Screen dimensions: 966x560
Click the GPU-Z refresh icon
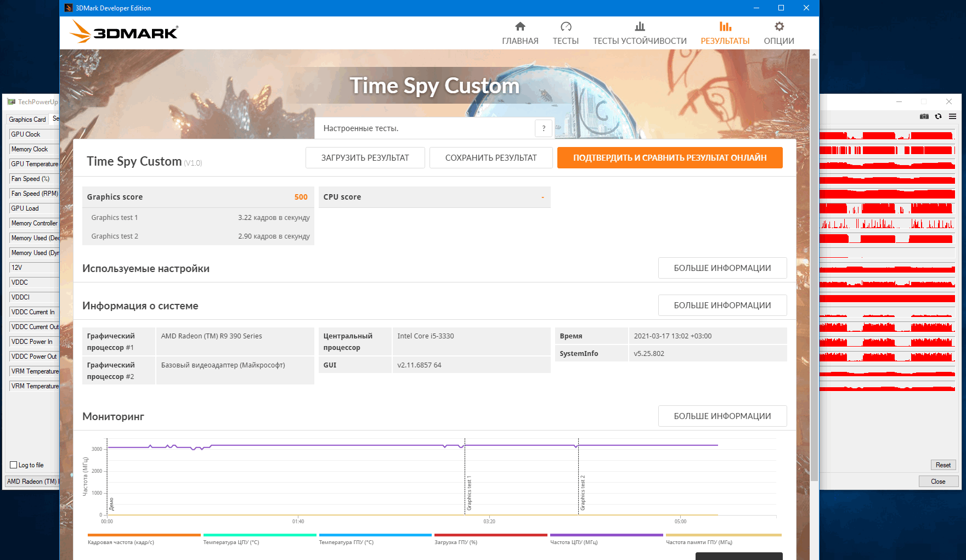[x=939, y=116]
